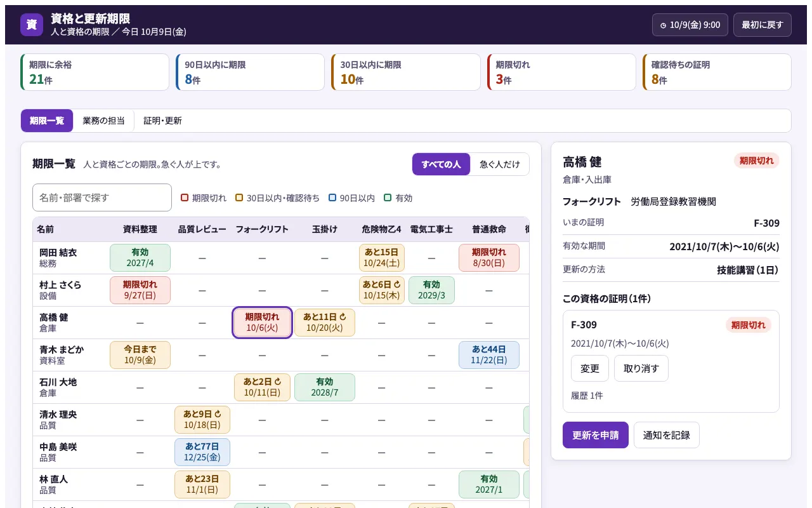Open 中島 美咲's あと77日 12/25(金) cell
The width and height of the screenshot is (812, 508).
coord(202,452)
